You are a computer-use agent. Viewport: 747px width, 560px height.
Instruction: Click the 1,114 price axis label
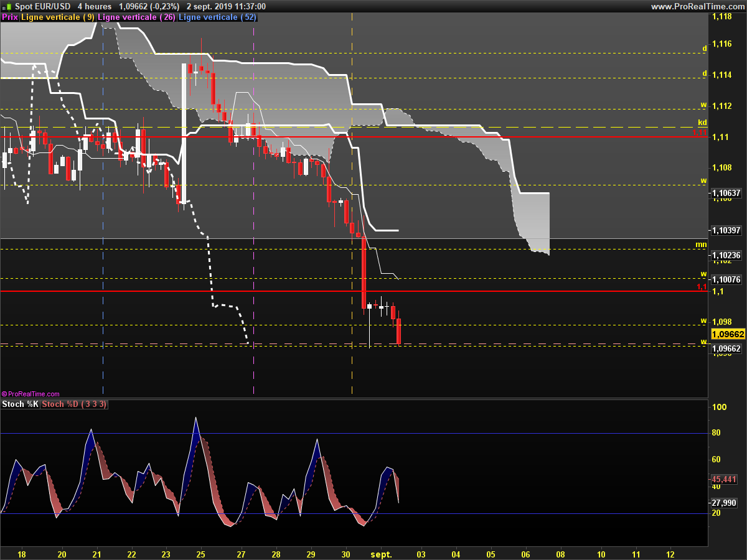click(x=721, y=75)
